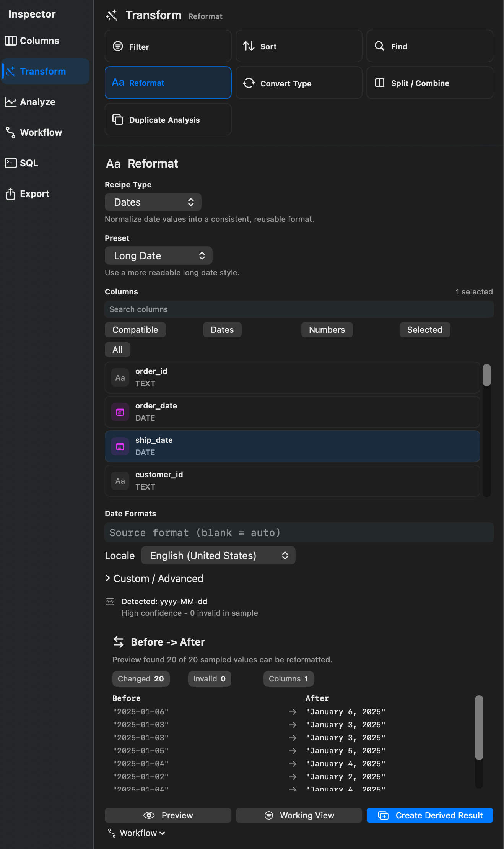This screenshot has width=504, height=849.
Task: Click the Split / Combine button
Action: (x=430, y=83)
